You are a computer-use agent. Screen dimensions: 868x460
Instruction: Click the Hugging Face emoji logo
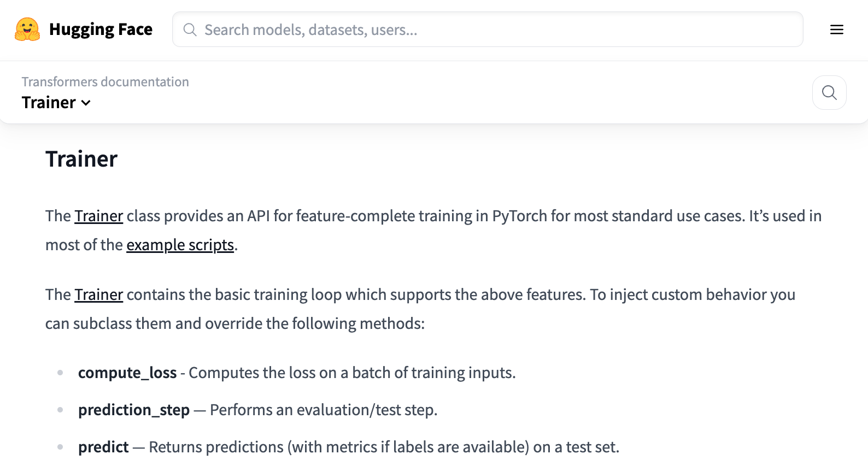[x=27, y=30]
